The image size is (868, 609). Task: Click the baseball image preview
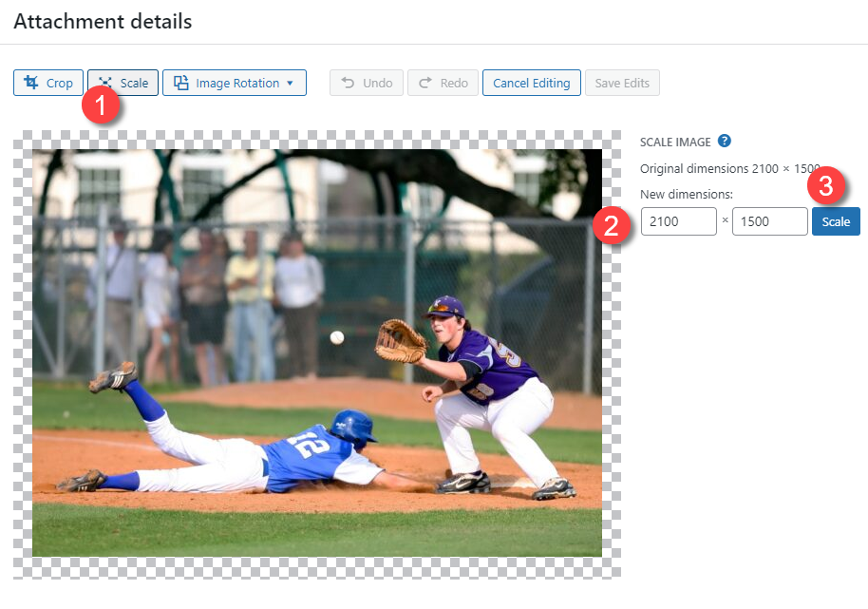point(317,352)
